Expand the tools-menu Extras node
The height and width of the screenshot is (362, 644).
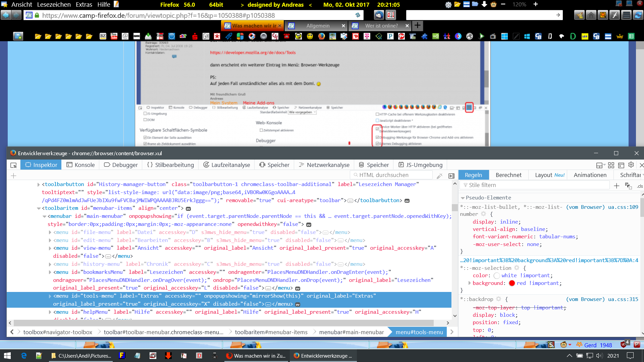point(50,296)
